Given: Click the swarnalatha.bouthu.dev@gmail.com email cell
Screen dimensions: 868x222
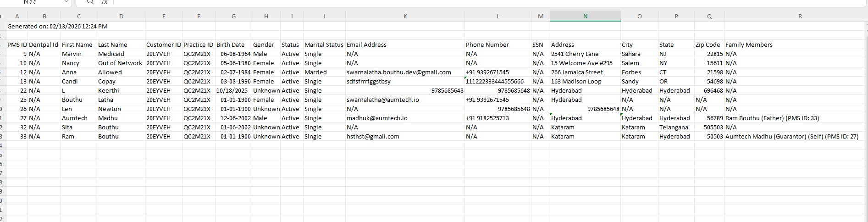Looking at the screenshot, I should tap(398, 72).
